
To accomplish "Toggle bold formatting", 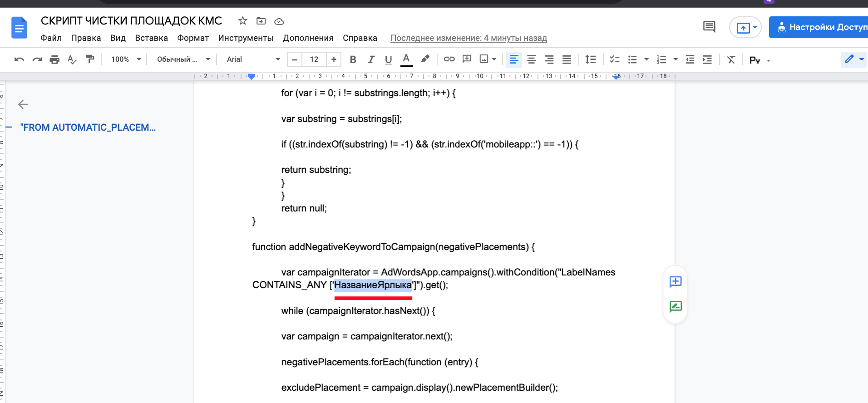I will click(353, 59).
